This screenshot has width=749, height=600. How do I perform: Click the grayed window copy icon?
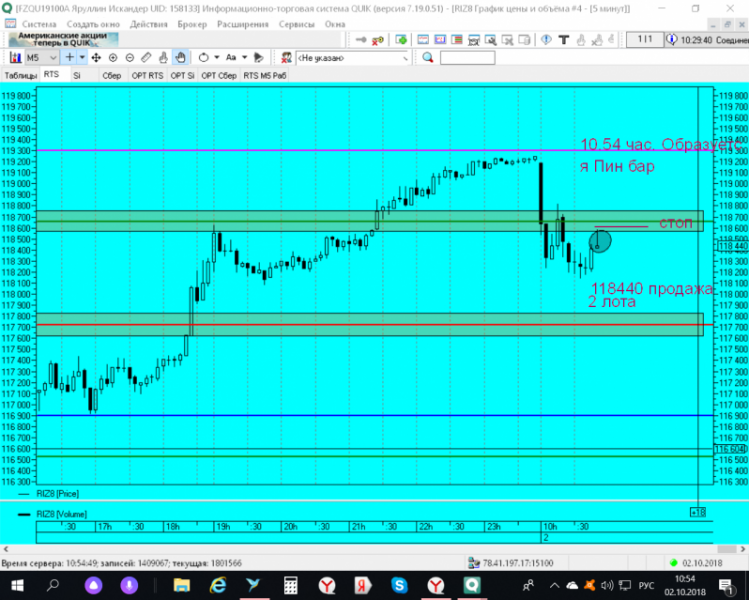pos(524,40)
